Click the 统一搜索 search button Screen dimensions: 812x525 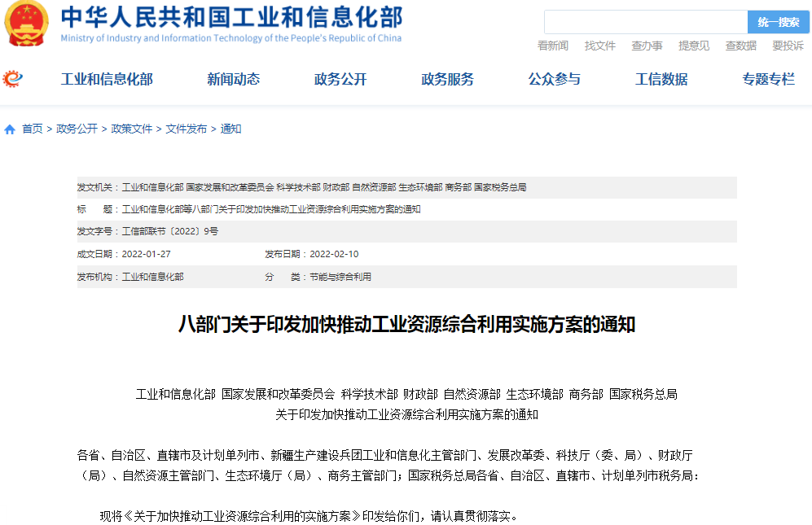(778, 22)
